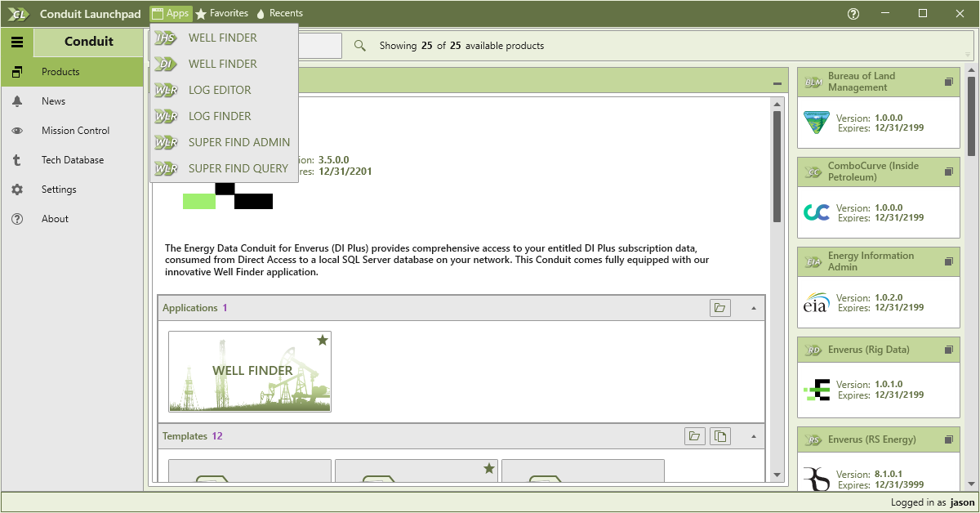
Task: Click the Conduit Launchpad logo icon
Action: (x=19, y=13)
